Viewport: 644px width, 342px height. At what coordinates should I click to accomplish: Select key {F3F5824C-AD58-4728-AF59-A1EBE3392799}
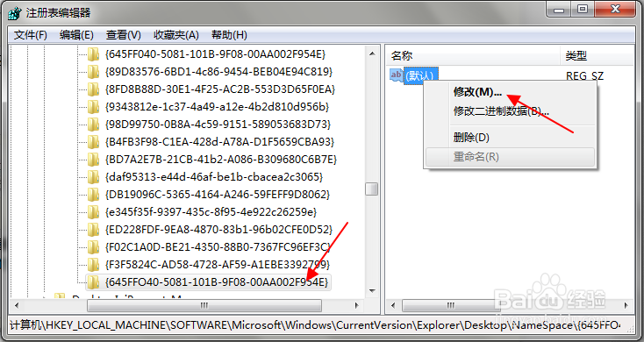[218, 265]
